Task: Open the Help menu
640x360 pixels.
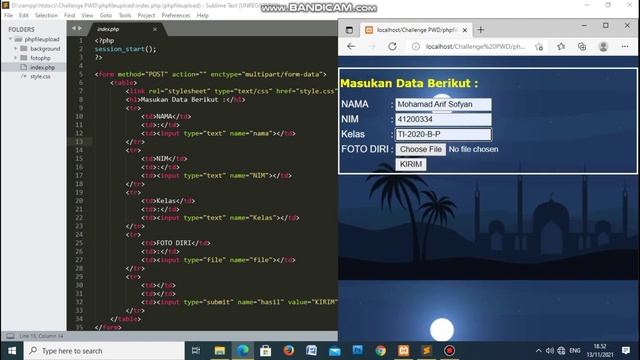Action: pyautogui.click(x=202, y=15)
